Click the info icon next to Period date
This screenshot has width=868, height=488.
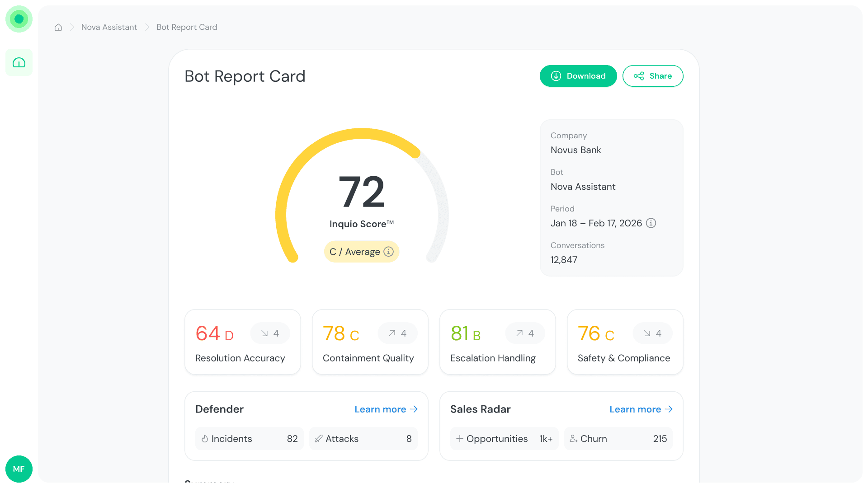(x=651, y=223)
